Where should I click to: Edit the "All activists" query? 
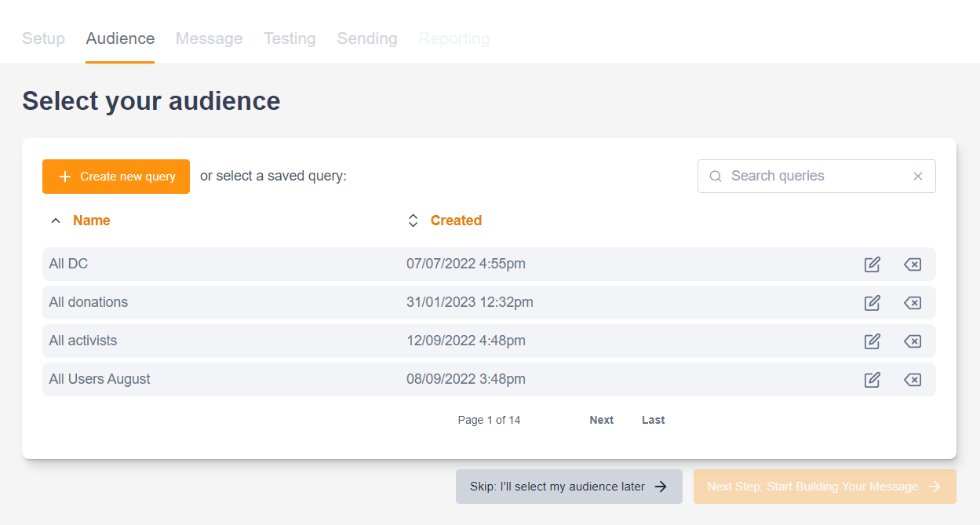pyautogui.click(x=872, y=341)
